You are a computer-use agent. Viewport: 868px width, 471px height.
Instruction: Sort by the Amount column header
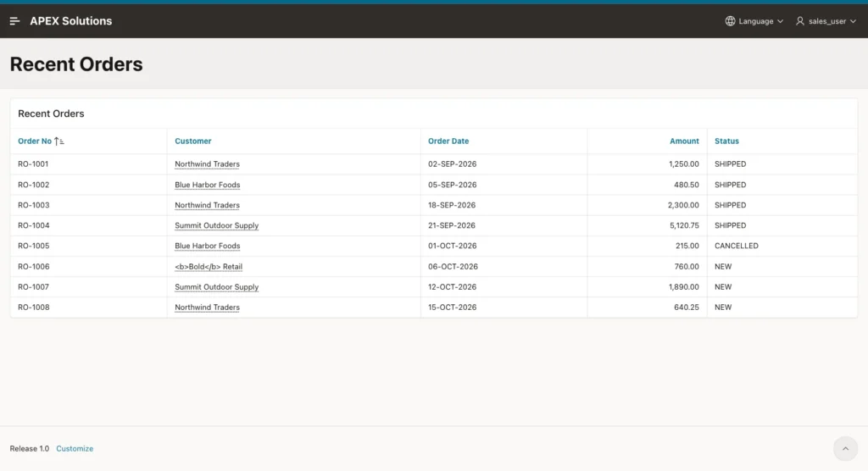pyautogui.click(x=684, y=141)
